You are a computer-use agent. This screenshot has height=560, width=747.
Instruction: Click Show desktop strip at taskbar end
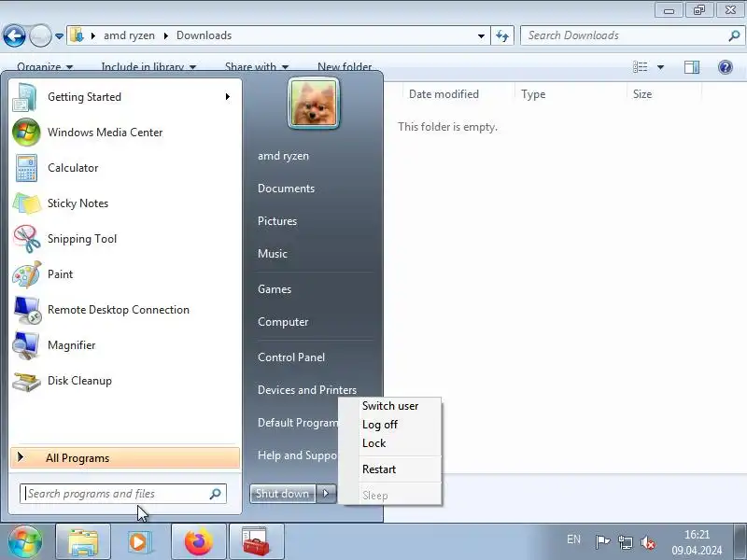pos(740,542)
